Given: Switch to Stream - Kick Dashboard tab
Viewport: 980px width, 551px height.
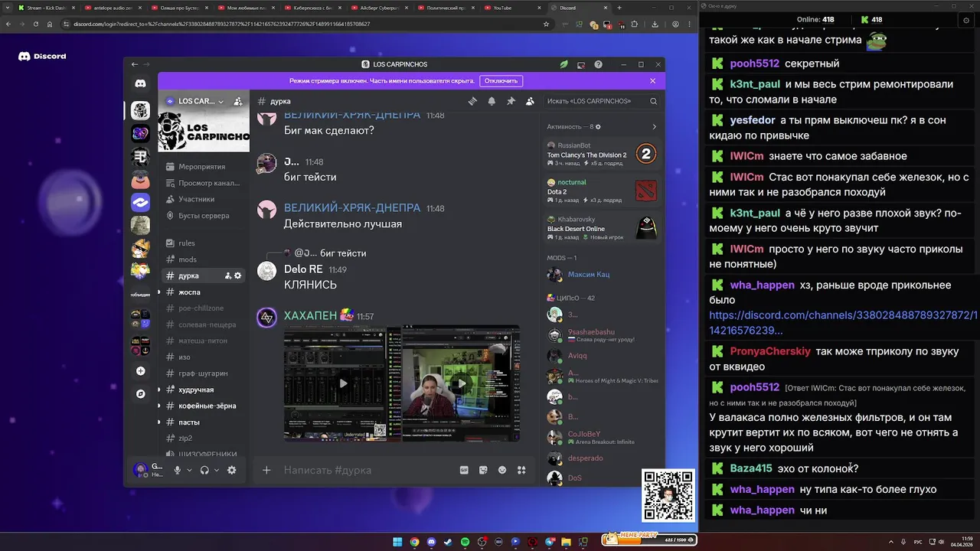Looking at the screenshot, I should [x=46, y=8].
